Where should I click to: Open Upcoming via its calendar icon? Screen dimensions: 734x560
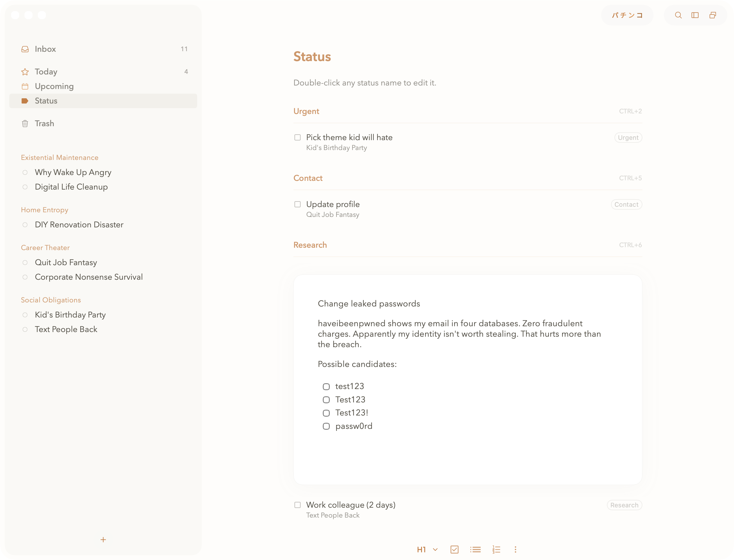click(25, 86)
